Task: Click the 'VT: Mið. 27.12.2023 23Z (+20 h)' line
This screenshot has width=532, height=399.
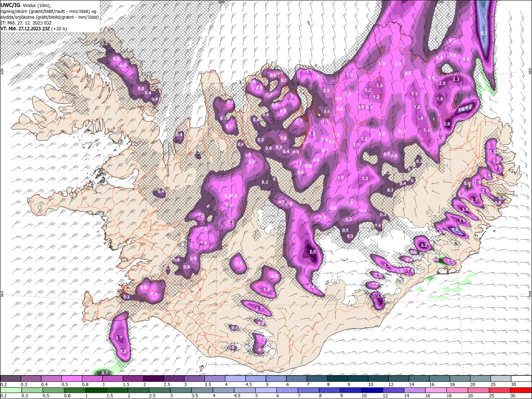Action: (34, 29)
